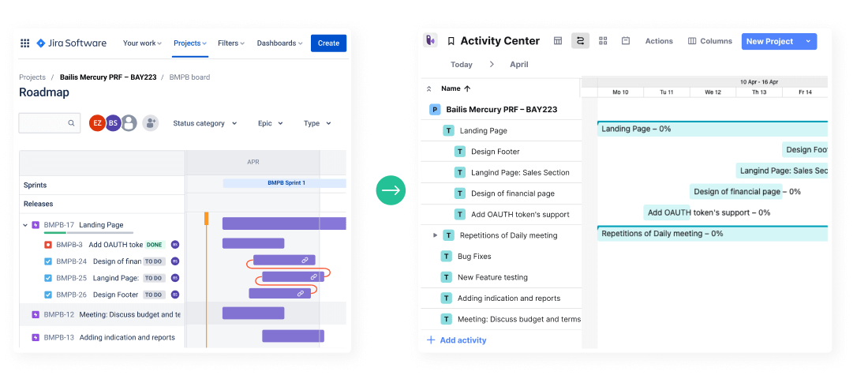The image size is (868, 383).
Task: Sort by the Name column arrow
Action: (x=466, y=88)
